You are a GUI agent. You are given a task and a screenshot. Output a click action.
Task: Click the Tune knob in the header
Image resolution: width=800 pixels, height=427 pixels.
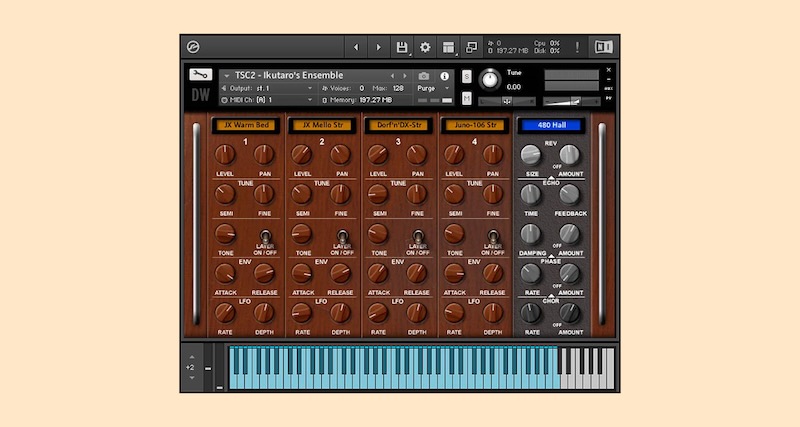(x=490, y=79)
